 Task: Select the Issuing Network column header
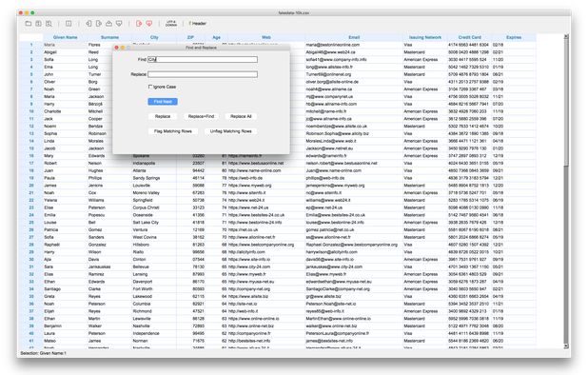425,37
